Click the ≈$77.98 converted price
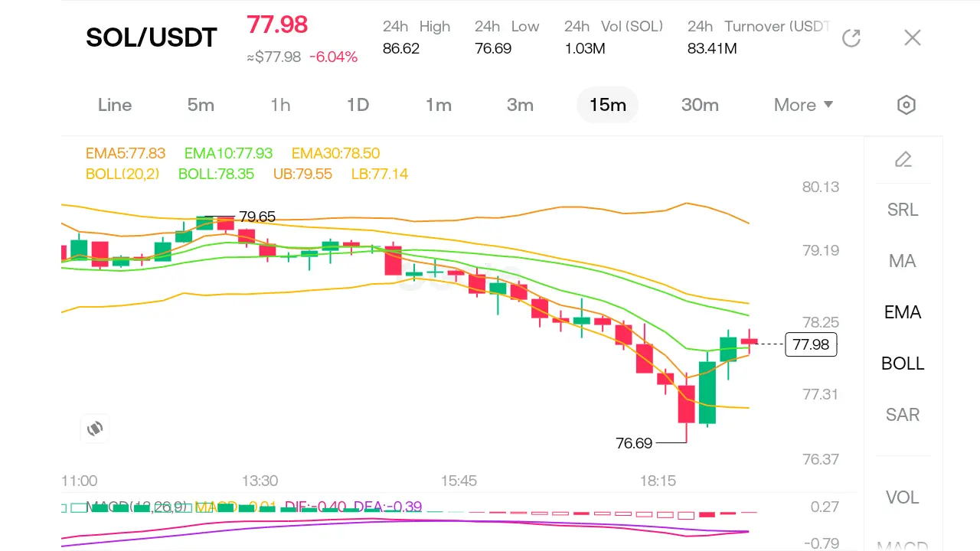 click(274, 57)
